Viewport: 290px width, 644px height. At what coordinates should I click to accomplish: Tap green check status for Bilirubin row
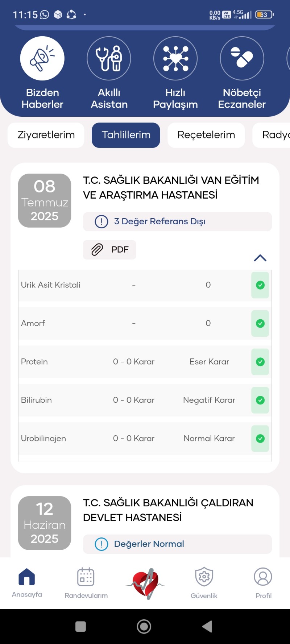tap(260, 400)
